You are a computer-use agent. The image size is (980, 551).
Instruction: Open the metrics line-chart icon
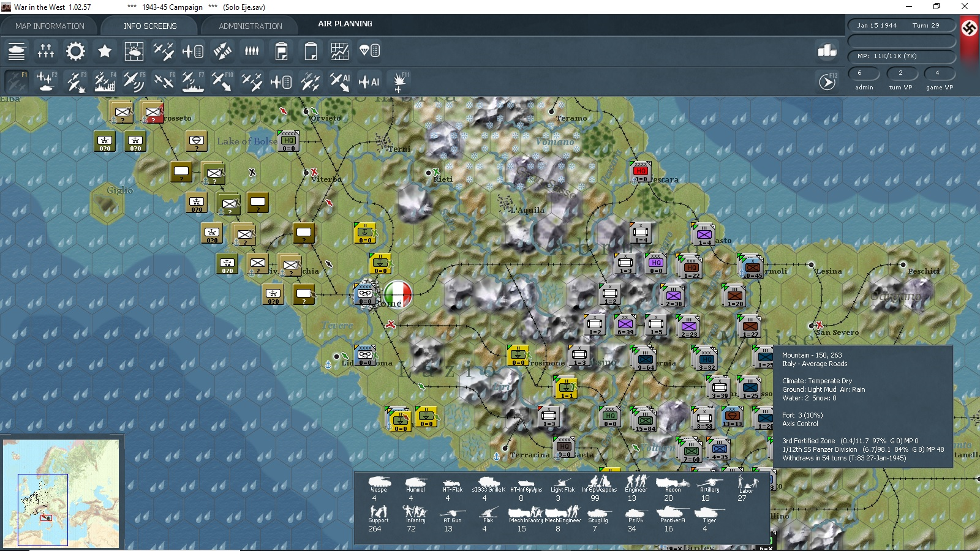tap(340, 51)
